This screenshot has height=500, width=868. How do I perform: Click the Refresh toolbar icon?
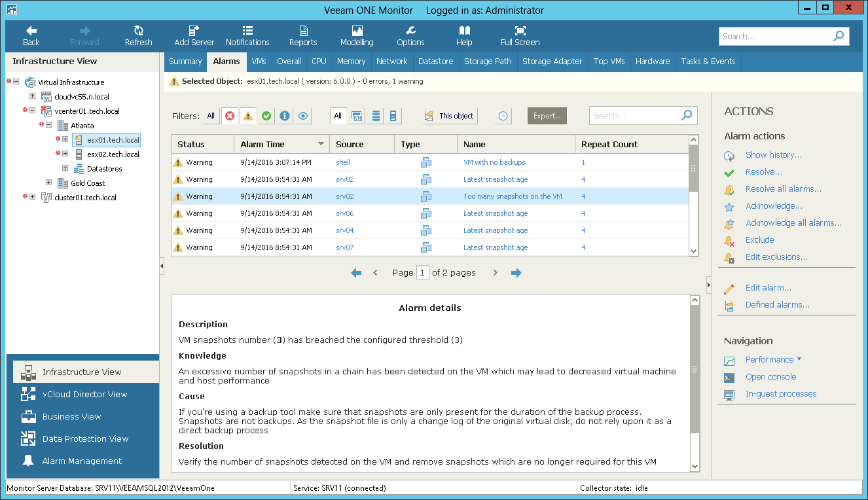tap(138, 31)
